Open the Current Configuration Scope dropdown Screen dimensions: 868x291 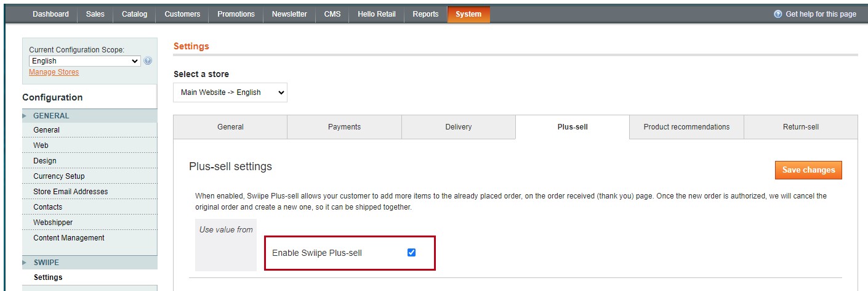click(85, 61)
